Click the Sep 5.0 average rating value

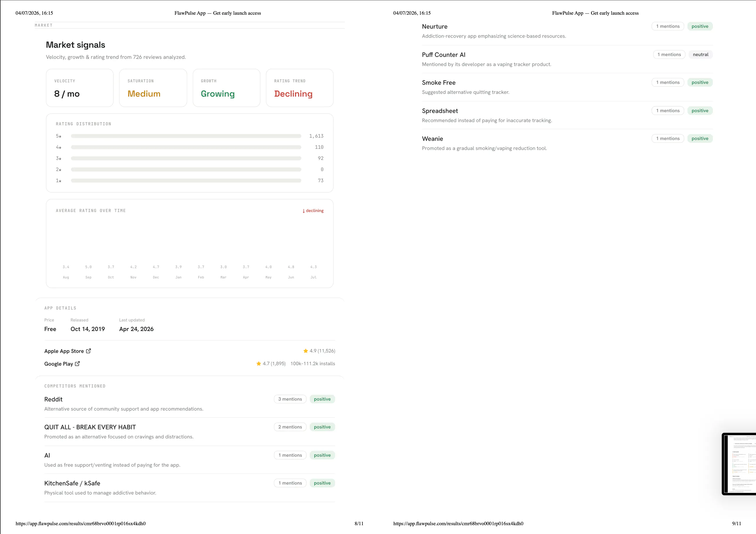tap(88, 267)
